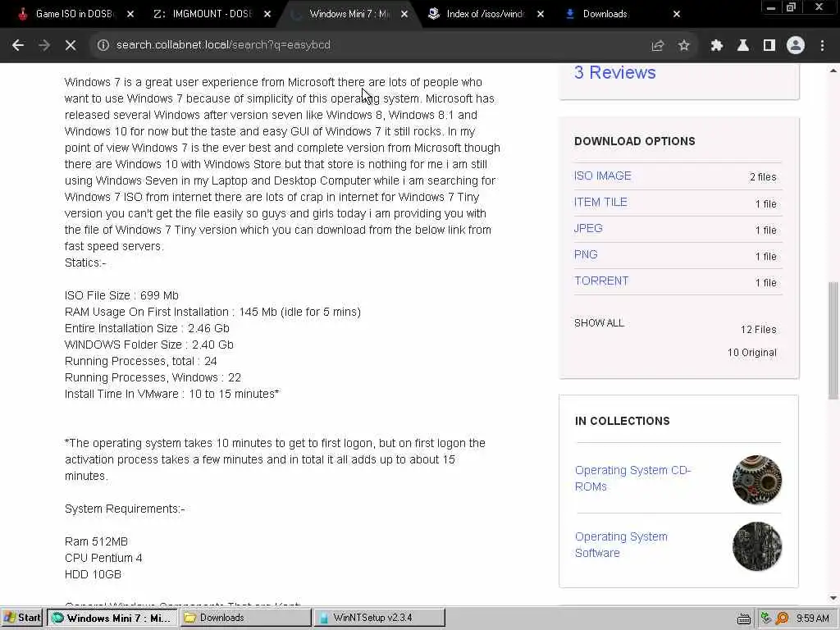This screenshot has height=630, width=840.
Task: Click the Operating System Software thumbnail
Action: coord(756,546)
